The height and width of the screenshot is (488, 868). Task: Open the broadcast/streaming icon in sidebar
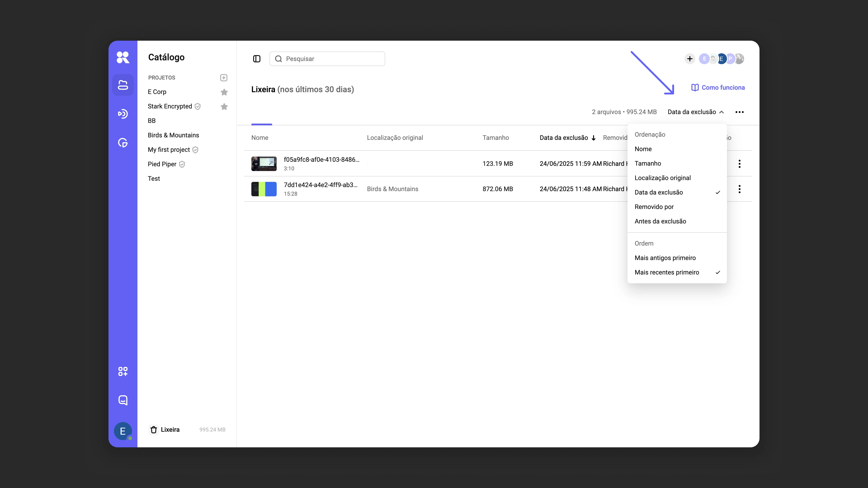click(x=123, y=114)
